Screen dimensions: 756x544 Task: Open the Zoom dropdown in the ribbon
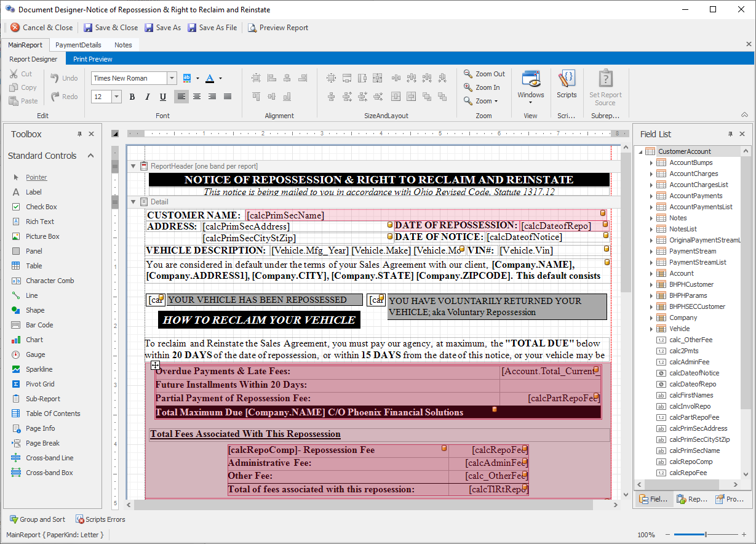click(481, 101)
